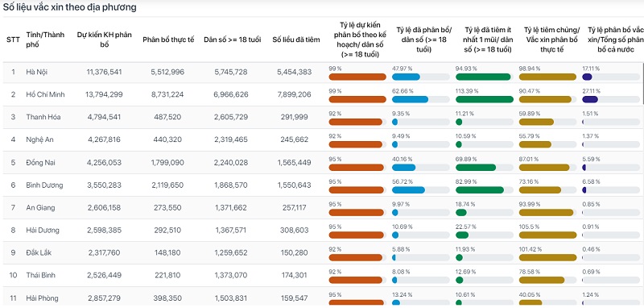Click the Hải Phòng row's 2,857,279 value
The width and height of the screenshot is (644, 308).
click(105, 298)
